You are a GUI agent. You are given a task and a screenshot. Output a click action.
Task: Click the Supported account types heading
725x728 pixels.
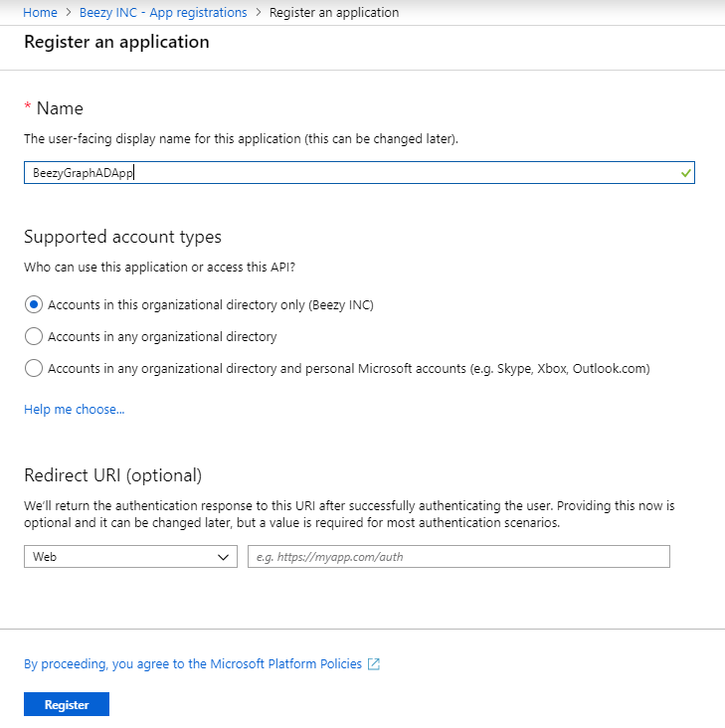[122, 237]
